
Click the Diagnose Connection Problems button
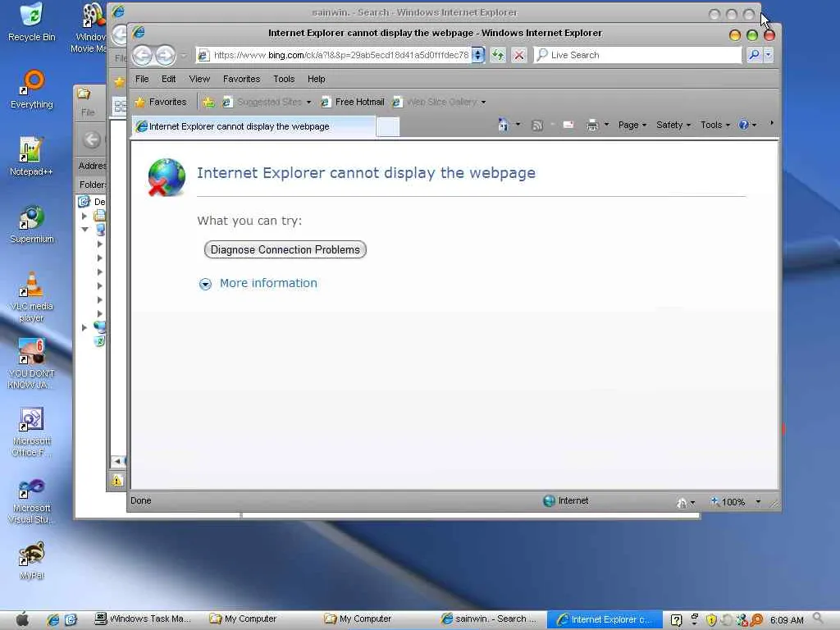coord(285,249)
